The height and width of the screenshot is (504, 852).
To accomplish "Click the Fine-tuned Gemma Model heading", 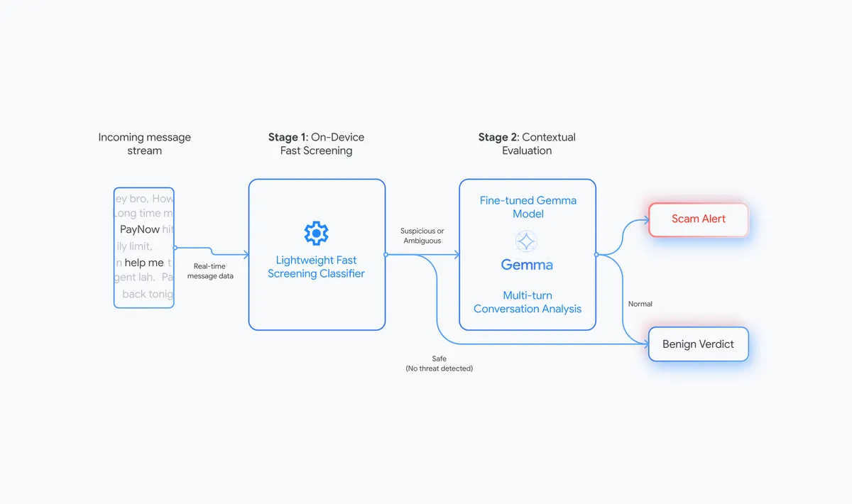I will 528,207.
